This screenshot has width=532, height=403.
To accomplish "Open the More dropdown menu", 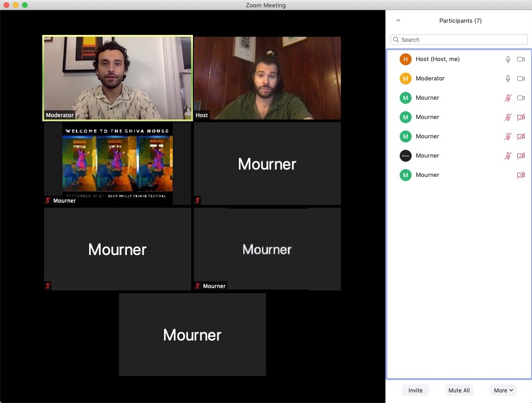I will coord(503,391).
